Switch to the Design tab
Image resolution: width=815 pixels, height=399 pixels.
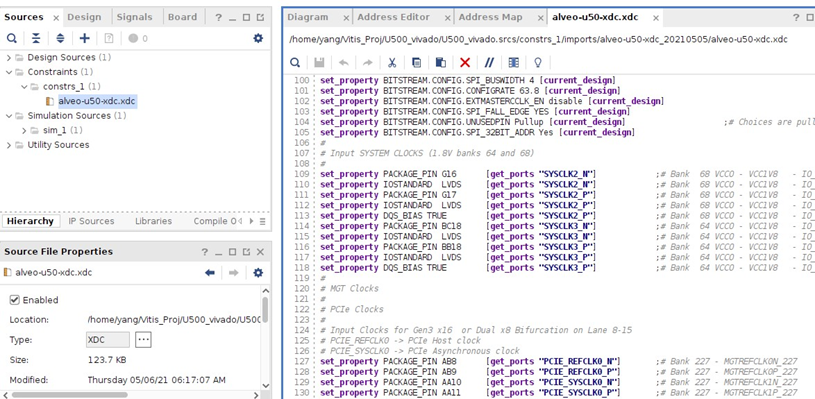click(x=84, y=17)
